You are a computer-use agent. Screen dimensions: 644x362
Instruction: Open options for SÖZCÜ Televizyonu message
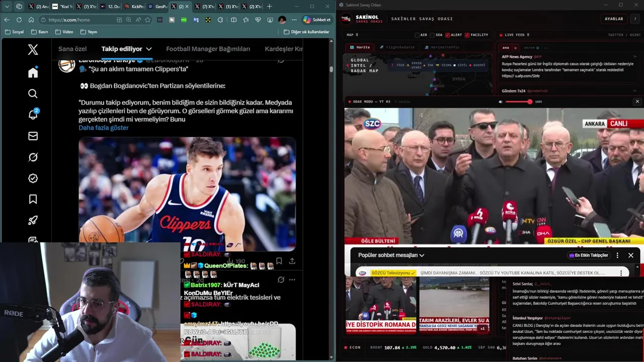[x=621, y=273]
